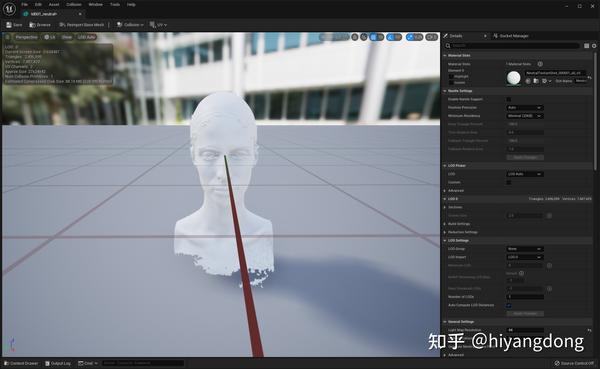The image size is (600, 369).
Task: Open Details panel settings gear icon
Action: 594,46
